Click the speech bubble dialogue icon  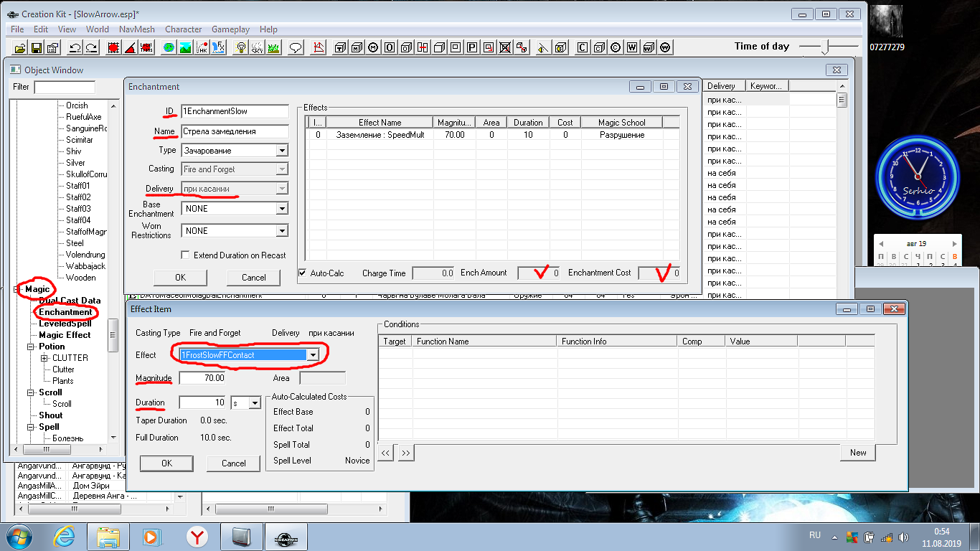(x=295, y=48)
